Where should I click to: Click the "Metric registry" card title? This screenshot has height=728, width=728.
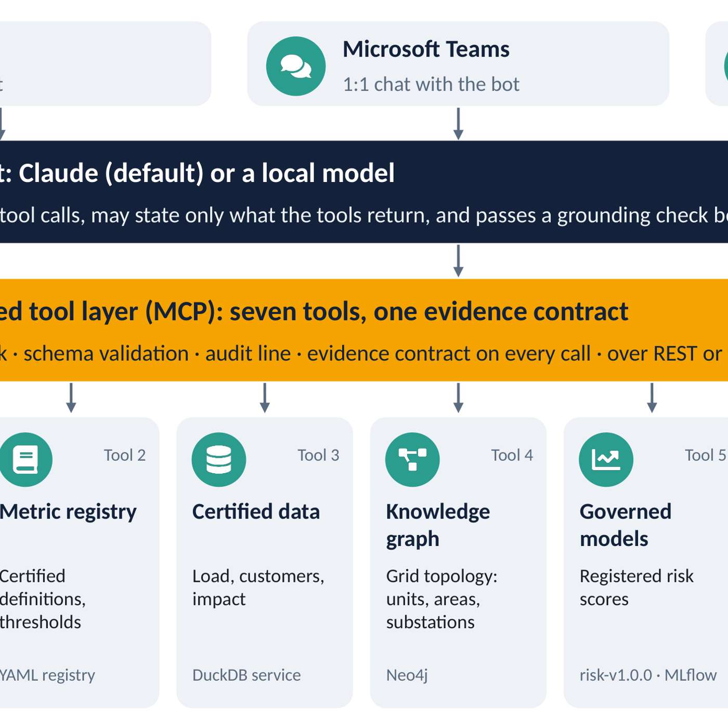(x=68, y=512)
